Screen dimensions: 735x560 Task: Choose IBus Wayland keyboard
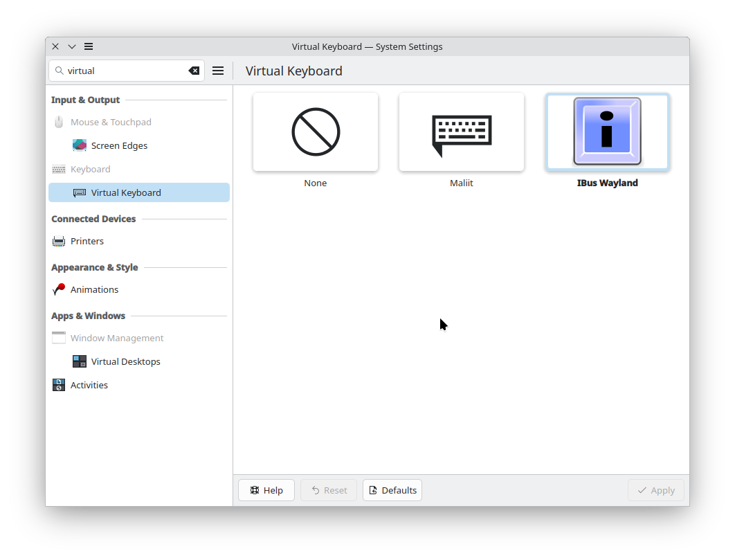pos(607,132)
